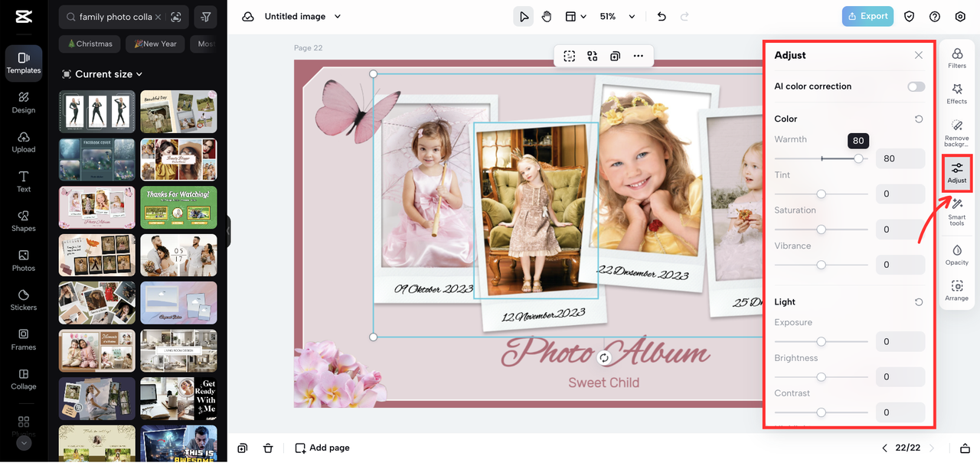Open the help question mark icon
This screenshot has height=469, width=980.
pyautogui.click(x=935, y=16)
